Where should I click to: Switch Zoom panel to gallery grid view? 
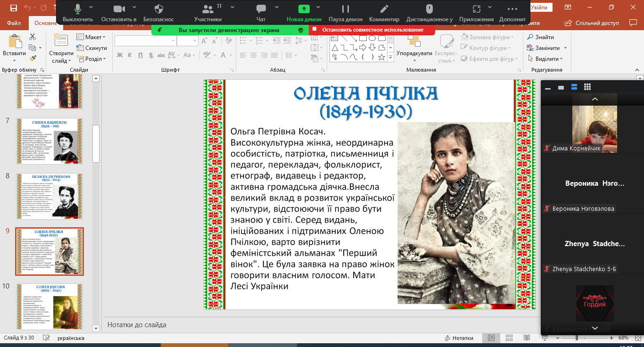point(587,87)
